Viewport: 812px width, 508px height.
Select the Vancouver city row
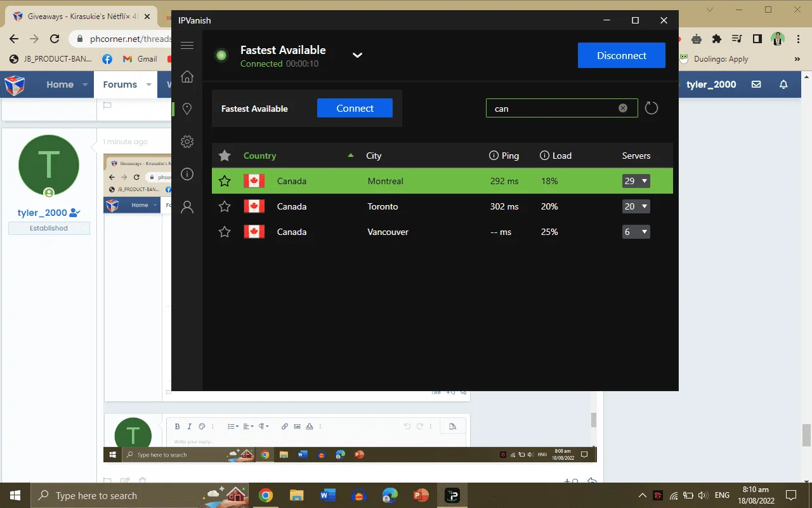tap(442, 232)
